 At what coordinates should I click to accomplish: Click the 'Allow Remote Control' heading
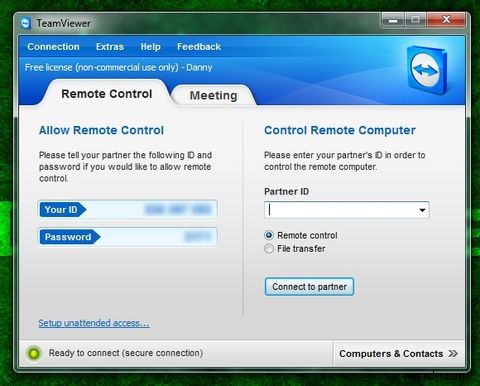pyautogui.click(x=101, y=130)
